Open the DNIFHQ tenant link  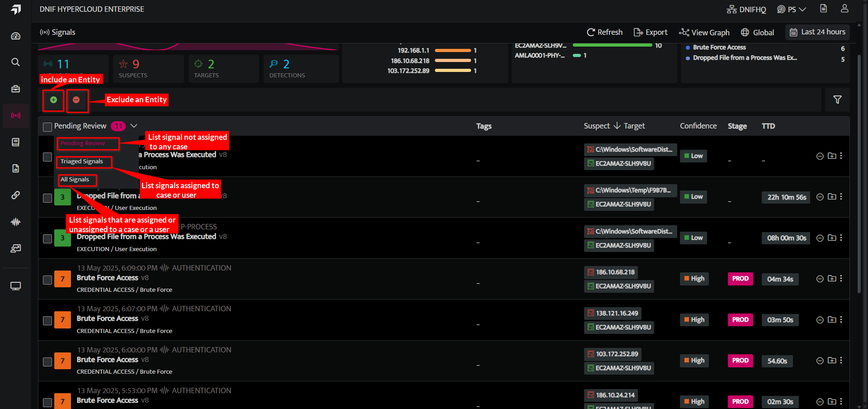click(x=746, y=9)
